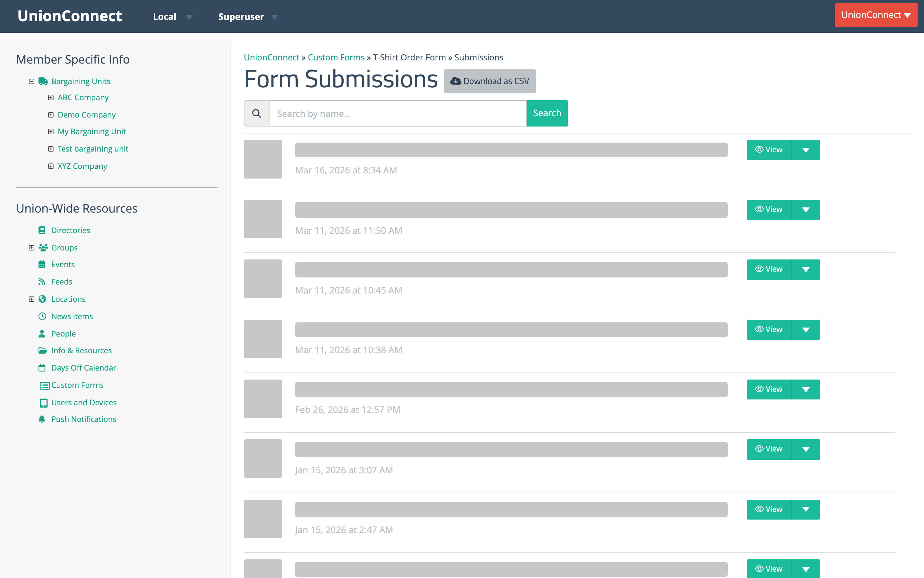Expand the Demo Company node

click(51, 115)
